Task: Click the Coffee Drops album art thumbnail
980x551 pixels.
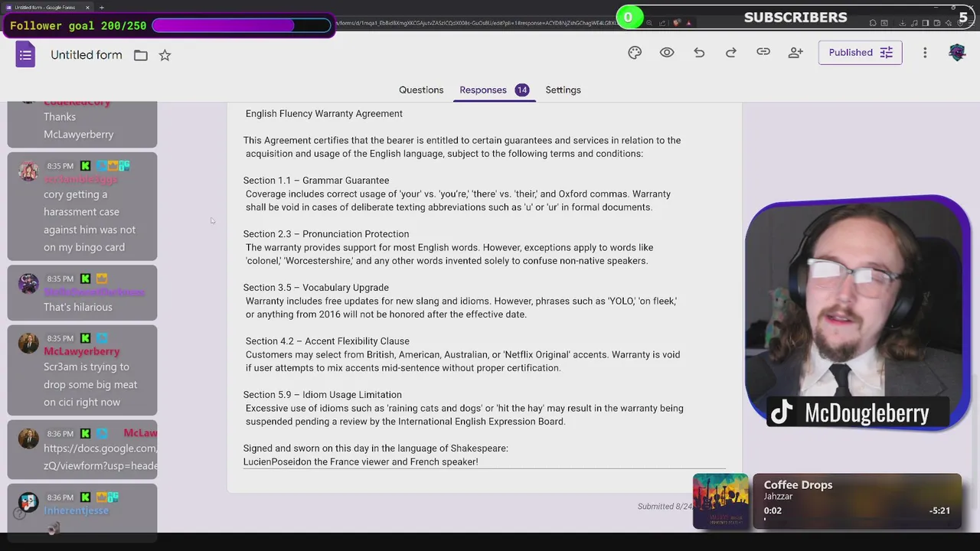Action: [x=720, y=501]
